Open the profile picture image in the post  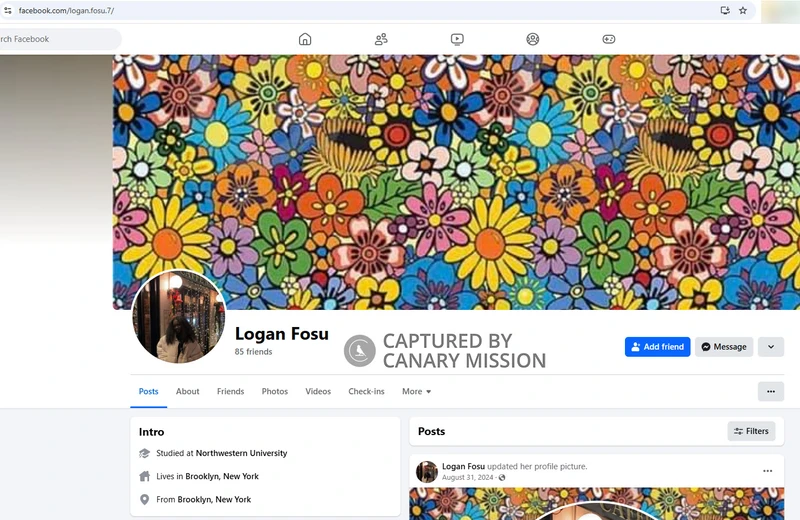[597, 504]
